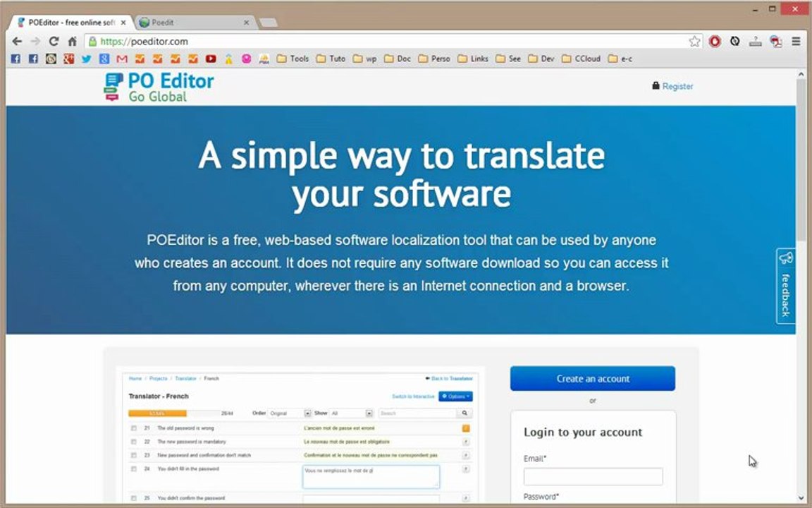This screenshot has height=508, width=812.
Task: Close the POEditor browser tab
Action: [123, 23]
